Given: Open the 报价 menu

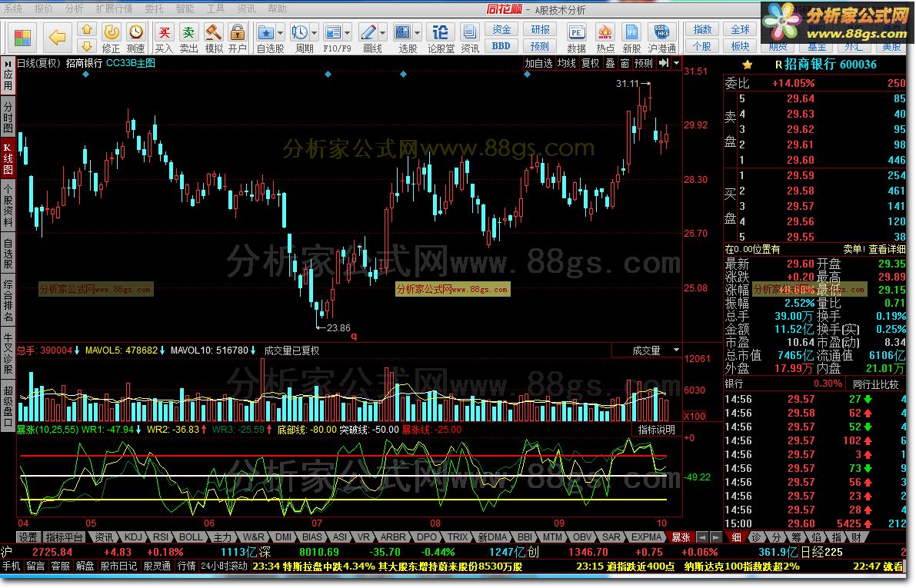Looking at the screenshot, I should 43,8.
